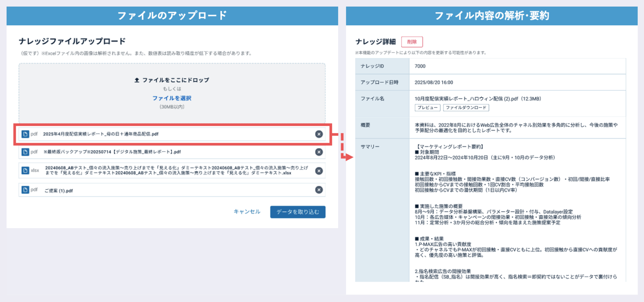Click the ナレッジID value 7000
Screen dimensions: 644x302
pyautogui.click(x=420, y=66)
